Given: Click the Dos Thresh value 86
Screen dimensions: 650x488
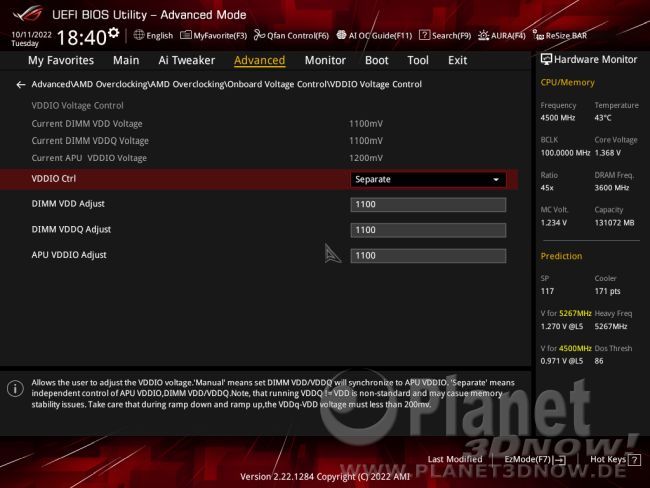Looking at the screenshot, I should coord(599,361).
